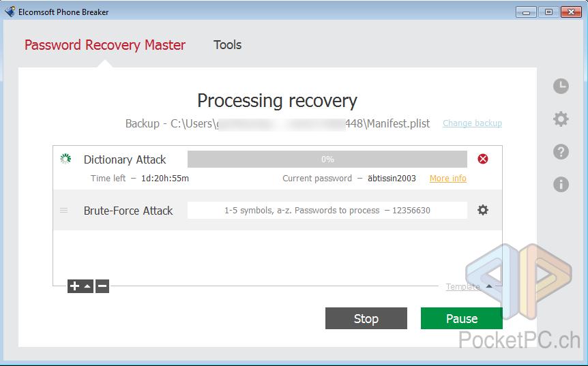Cancel Dictionary Attack with red X
This screenshot has width=588, height=366.
483,159
